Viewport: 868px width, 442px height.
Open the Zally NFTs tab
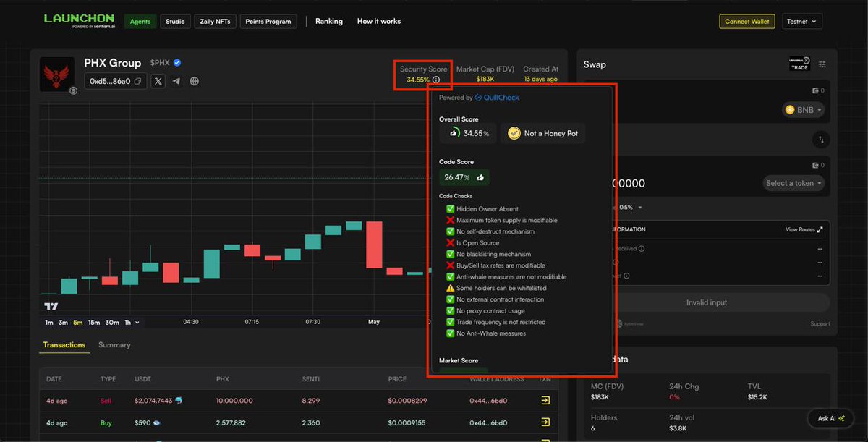tap(215, 22)
